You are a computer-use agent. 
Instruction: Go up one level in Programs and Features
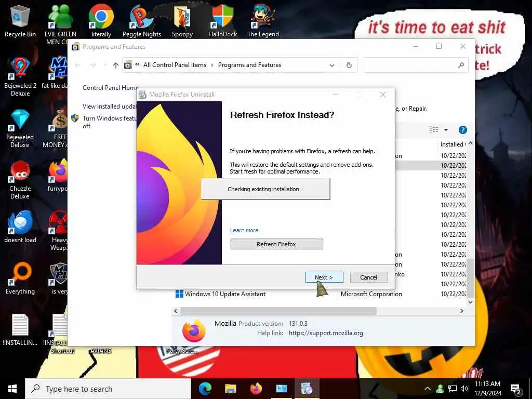[116, 65]
